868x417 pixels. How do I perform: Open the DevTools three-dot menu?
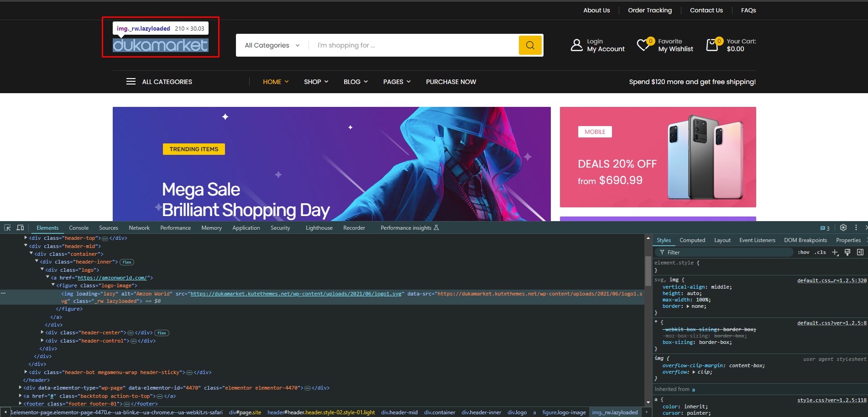pos(856,227)
